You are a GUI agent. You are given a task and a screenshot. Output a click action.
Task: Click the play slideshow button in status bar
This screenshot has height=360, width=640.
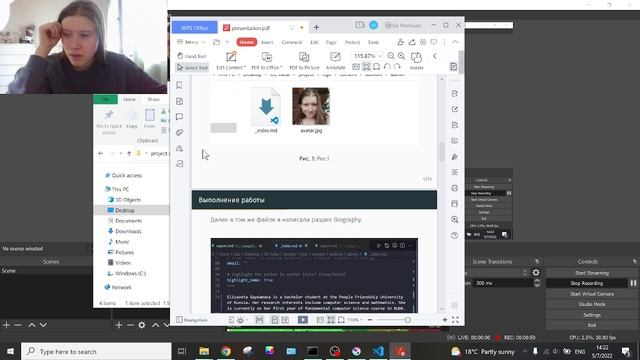coord(303,320)
